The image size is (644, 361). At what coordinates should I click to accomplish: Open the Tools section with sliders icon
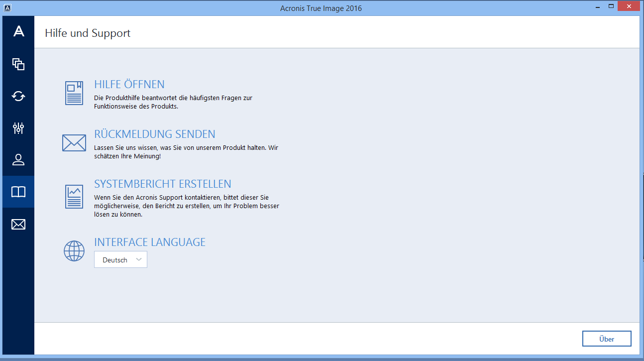click(18, 128)
